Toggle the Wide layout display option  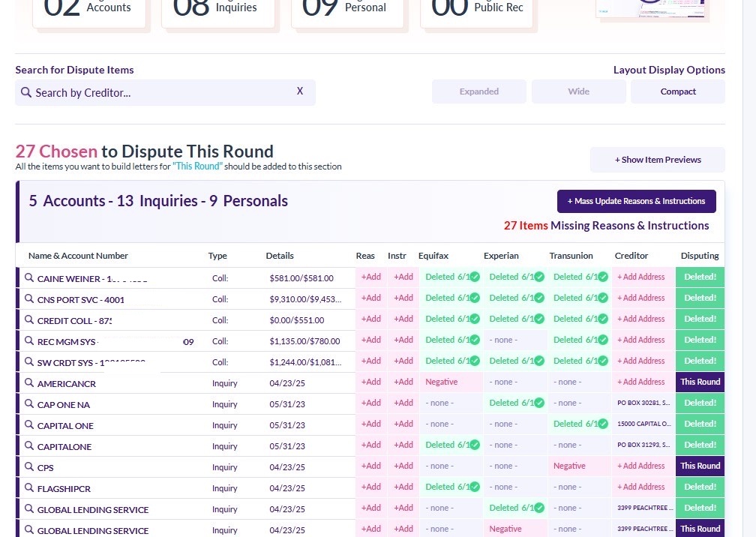[x=578, y=91]
